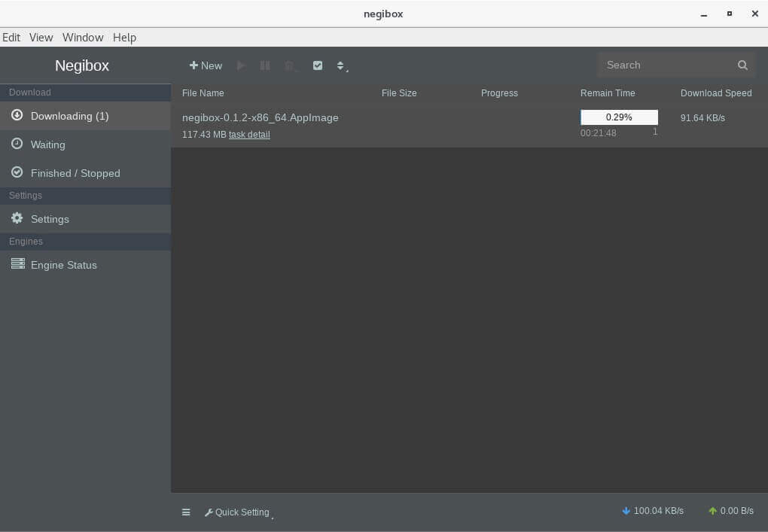
Task: Click the blue download arrow status icon
Action: point(626,511)
